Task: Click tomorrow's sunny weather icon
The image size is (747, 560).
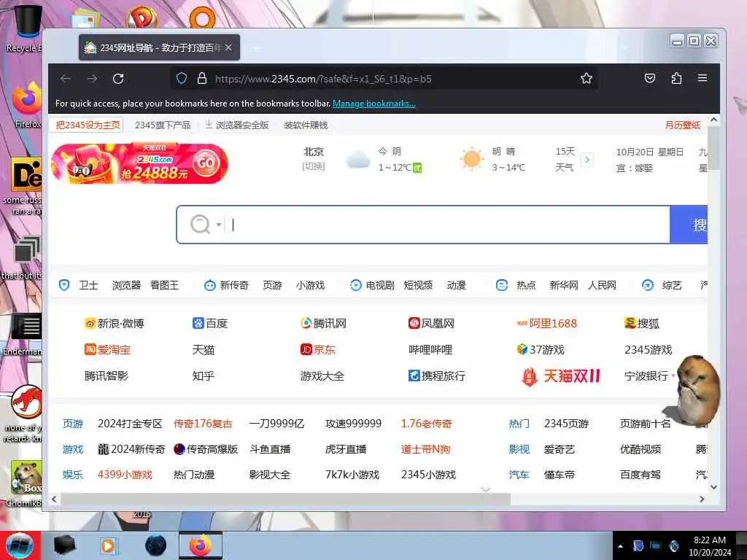Action: pyautogui.click(x=472, y=159)
